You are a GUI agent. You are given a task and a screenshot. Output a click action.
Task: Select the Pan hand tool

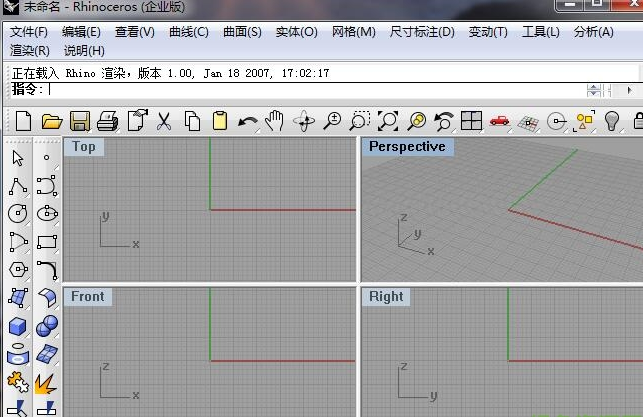pos(274,121)
